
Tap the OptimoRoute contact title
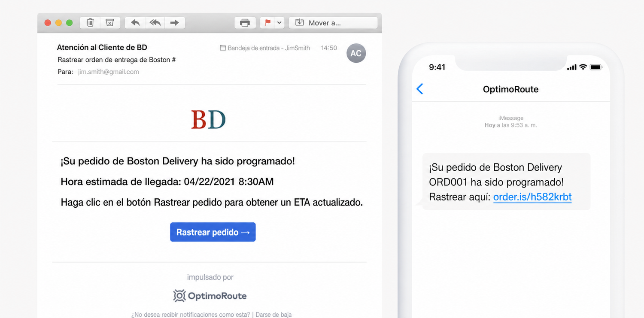[510, 89]
